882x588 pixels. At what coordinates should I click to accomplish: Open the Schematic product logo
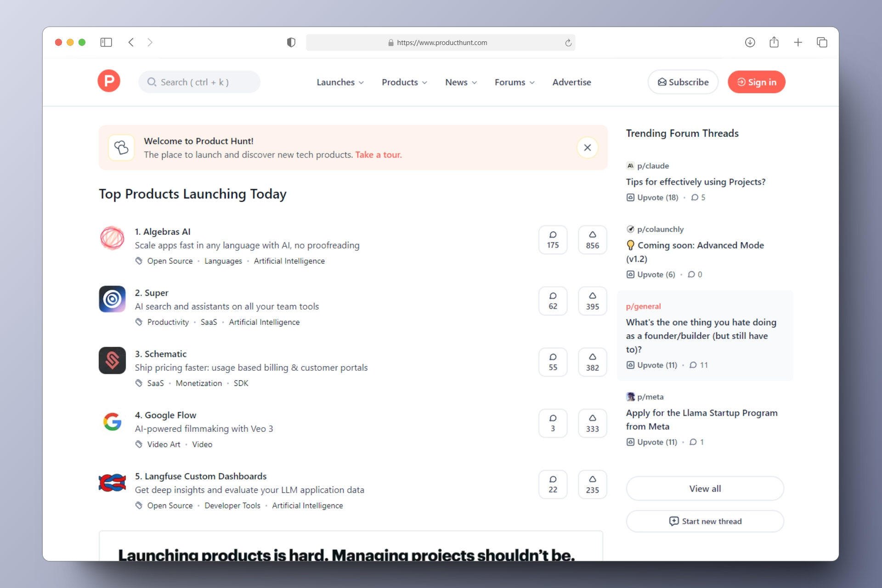pos(112,360)
